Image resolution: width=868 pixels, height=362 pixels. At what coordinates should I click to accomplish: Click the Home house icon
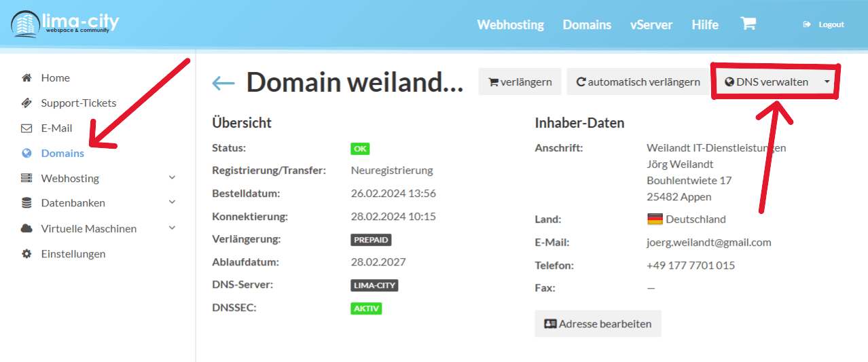26,77
